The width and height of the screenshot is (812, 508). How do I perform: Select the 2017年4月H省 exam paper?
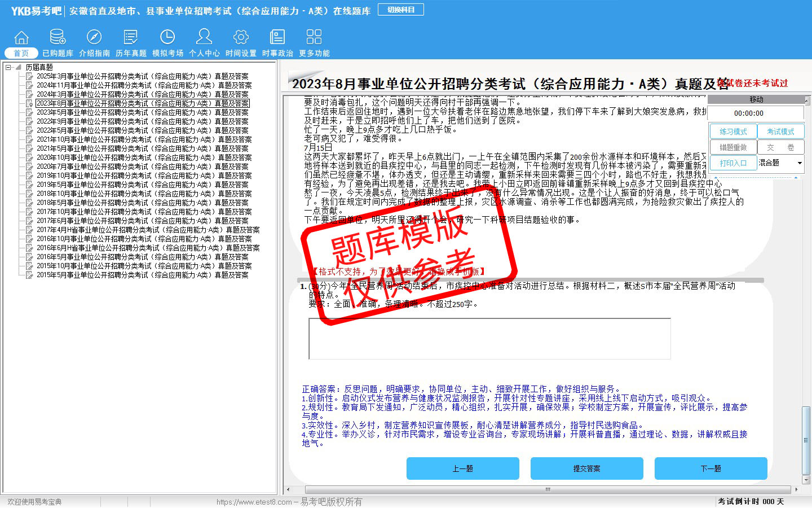pos(148,230)
